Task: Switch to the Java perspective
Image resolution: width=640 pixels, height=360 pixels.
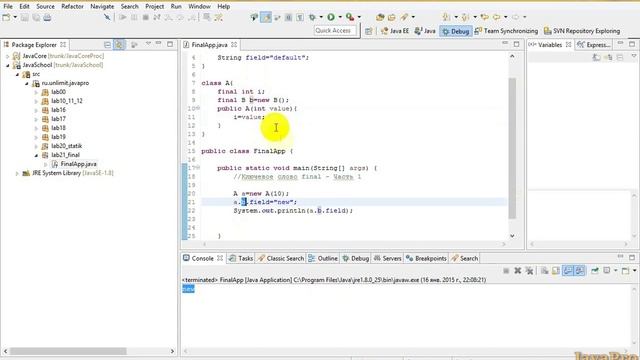Action: [x=425, y=31]
